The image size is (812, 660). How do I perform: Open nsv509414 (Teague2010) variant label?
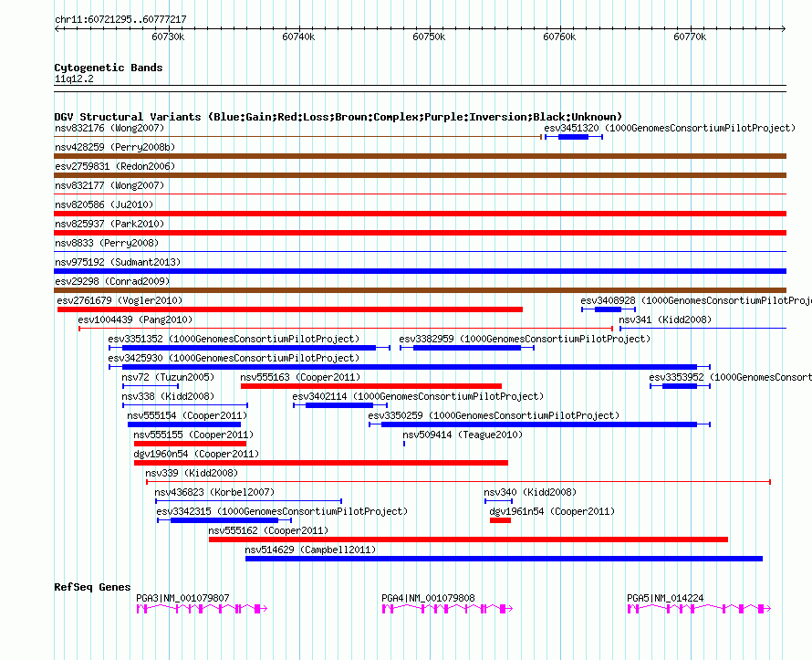pos(463,435)
